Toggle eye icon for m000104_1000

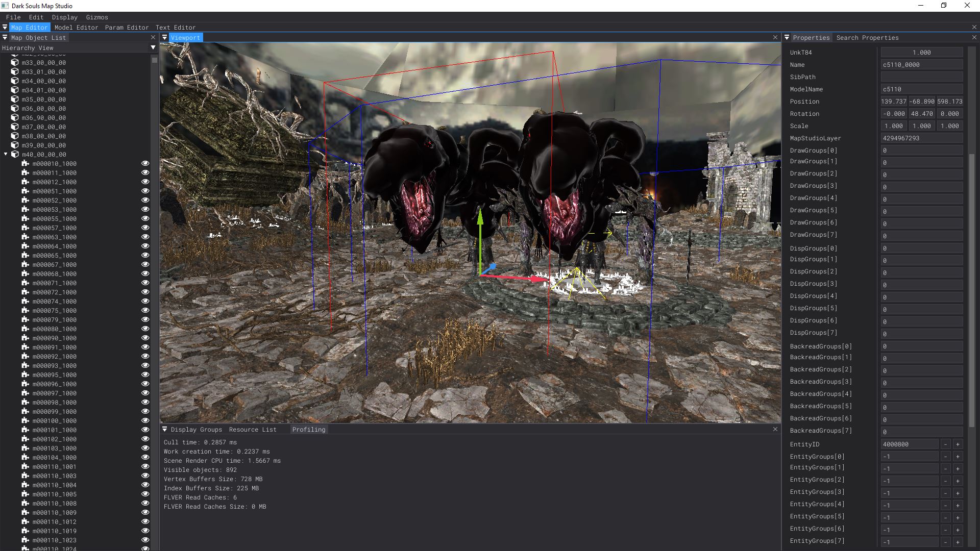(145, 458)
